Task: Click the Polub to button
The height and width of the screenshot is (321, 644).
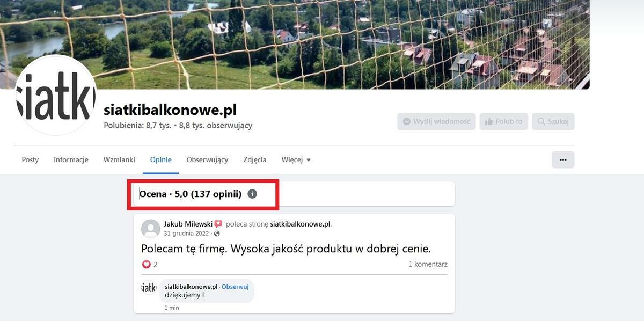Action: [x=504, y=121]
